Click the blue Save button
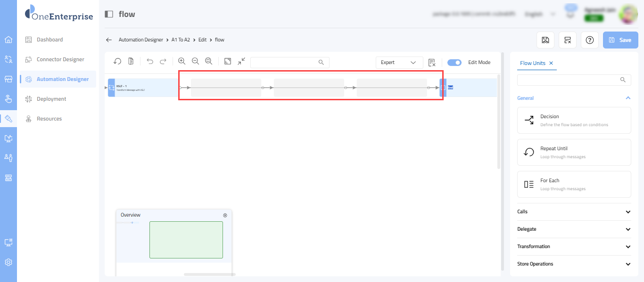 tap(620, 40)
